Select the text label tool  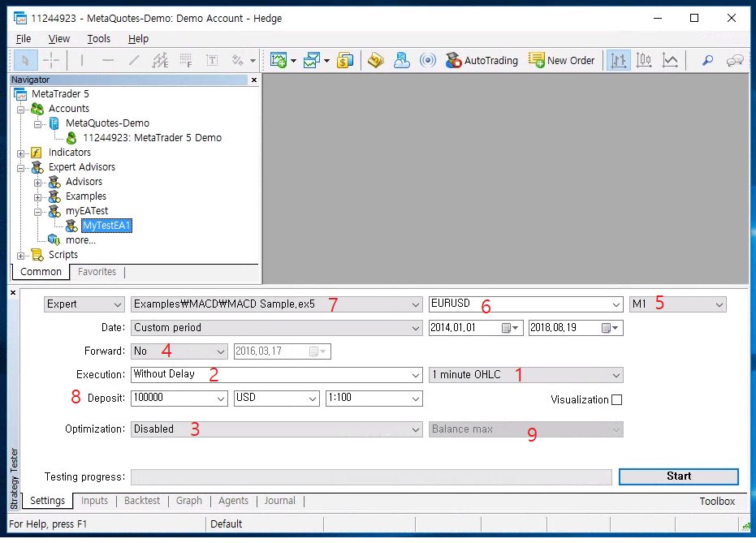pos(212,61)
